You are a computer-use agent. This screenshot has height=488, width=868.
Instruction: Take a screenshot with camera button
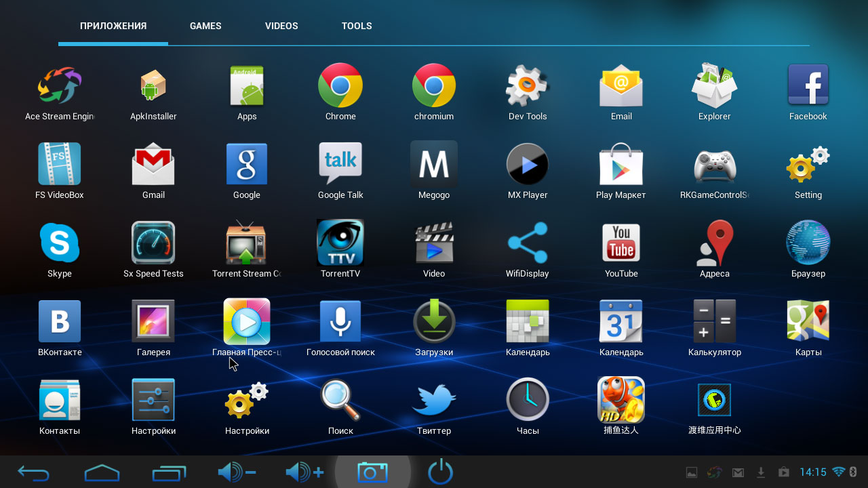click(x=372, y=472)
